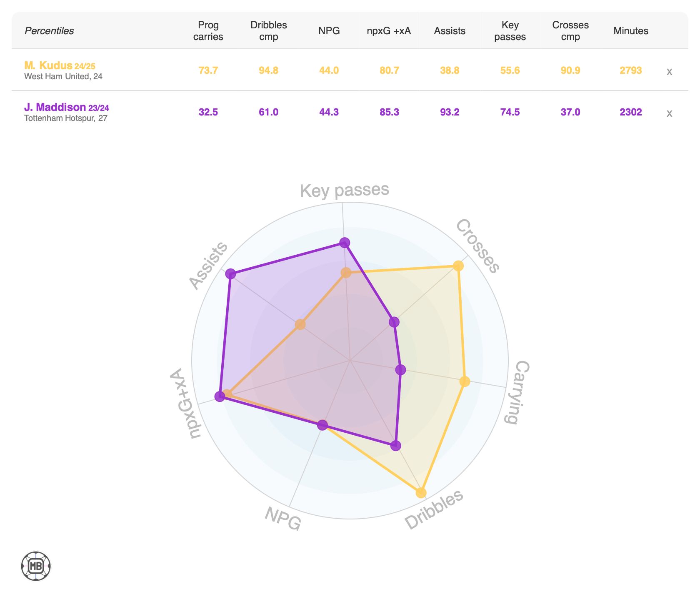Click the MB football logo icon
The image size is (700, 612).
pyautogui.click(x=36, y=566)
